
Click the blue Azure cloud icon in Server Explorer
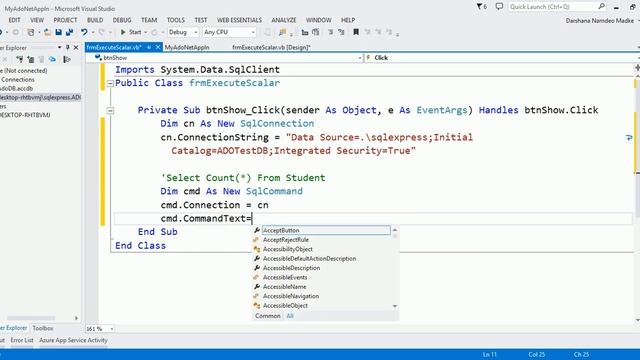(x=52, y=59)
